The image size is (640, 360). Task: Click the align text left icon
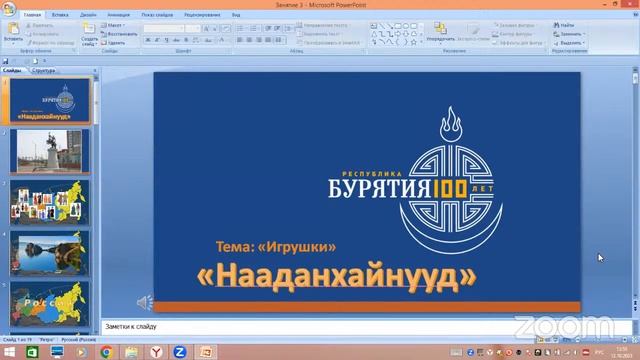240,40
